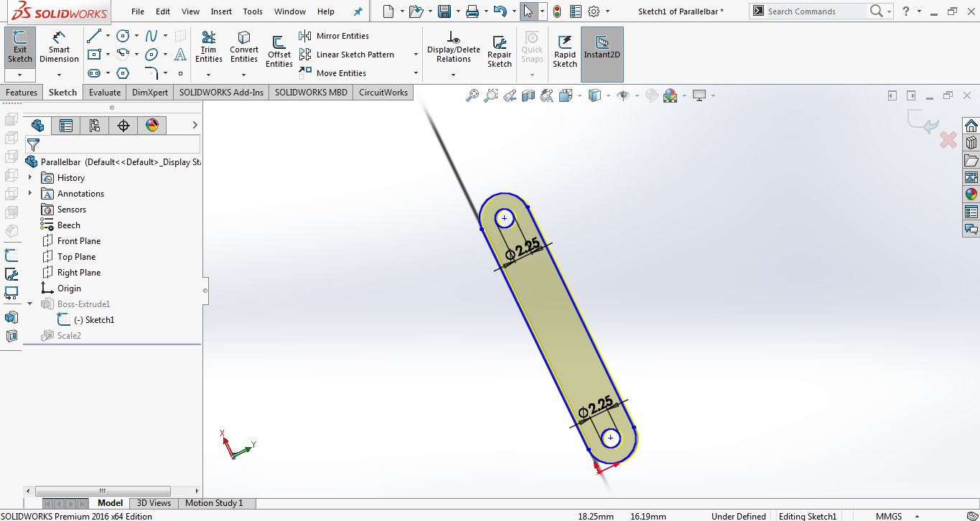980x521 pixels.
Task: Pick the Circle sketch tool
Action: click(x=123, y=36)
